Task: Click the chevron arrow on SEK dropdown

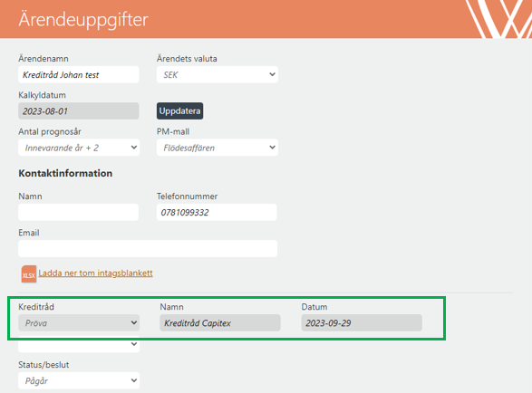Action: (272, 74)
